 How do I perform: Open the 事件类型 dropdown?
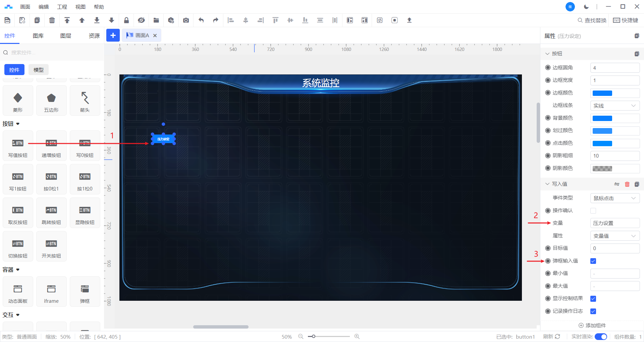pos(614,198)
